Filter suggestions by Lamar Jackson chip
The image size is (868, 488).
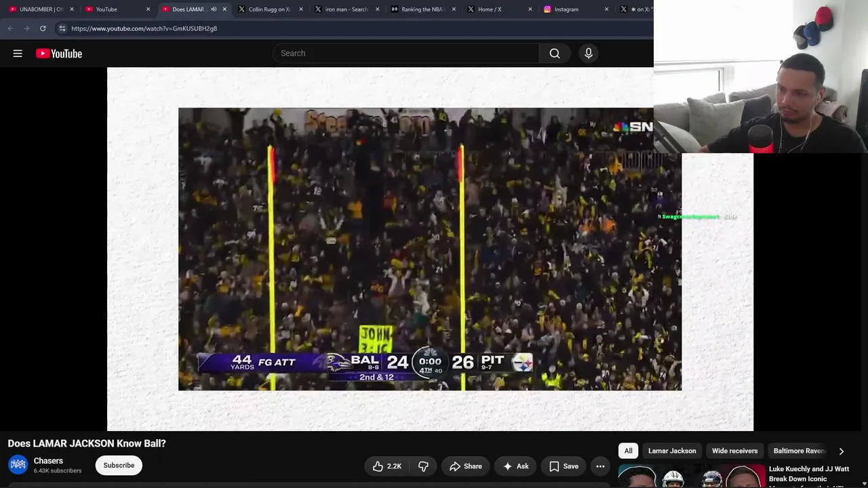672,451
